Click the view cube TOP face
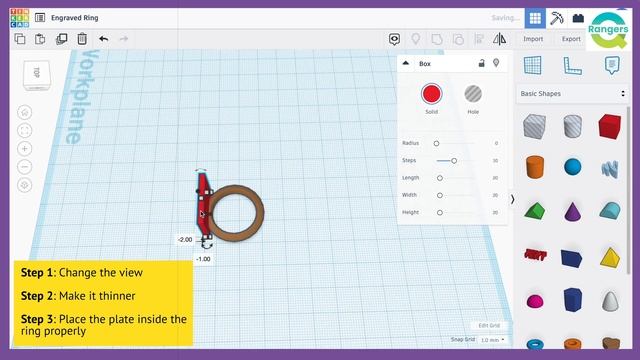Image resolution: width=640 pixels, height=360 pixels. point(37,73)
